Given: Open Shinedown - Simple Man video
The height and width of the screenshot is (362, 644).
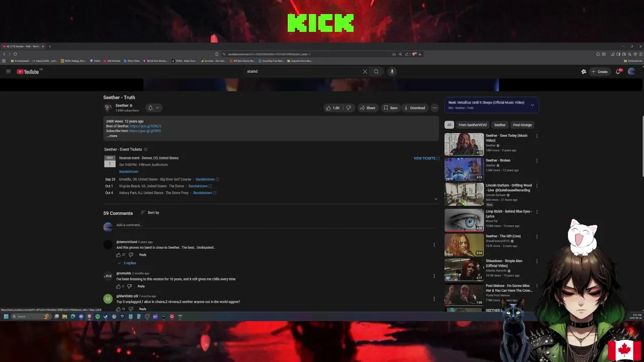Looking at the screenshot, I should (x=464, y=270).
